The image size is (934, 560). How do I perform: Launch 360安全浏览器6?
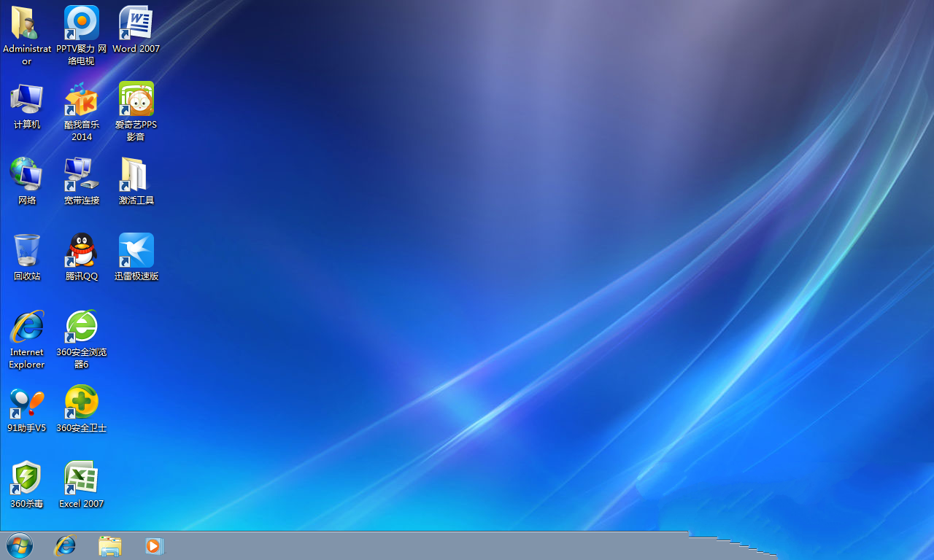click(x=81, y=326)
